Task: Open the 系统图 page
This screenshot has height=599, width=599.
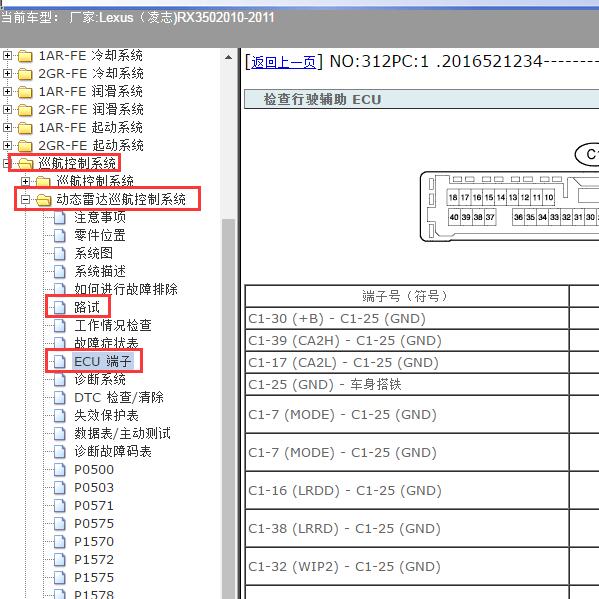Action: coord(94,253)
